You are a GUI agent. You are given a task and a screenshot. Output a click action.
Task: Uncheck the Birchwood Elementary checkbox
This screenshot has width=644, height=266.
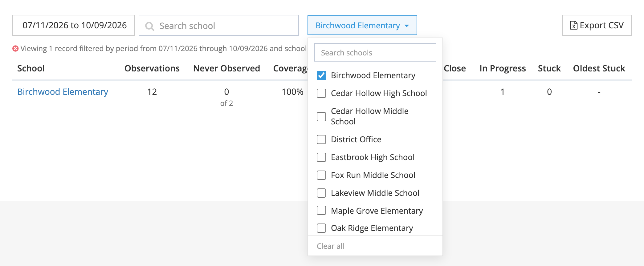(x=321, y=75)
